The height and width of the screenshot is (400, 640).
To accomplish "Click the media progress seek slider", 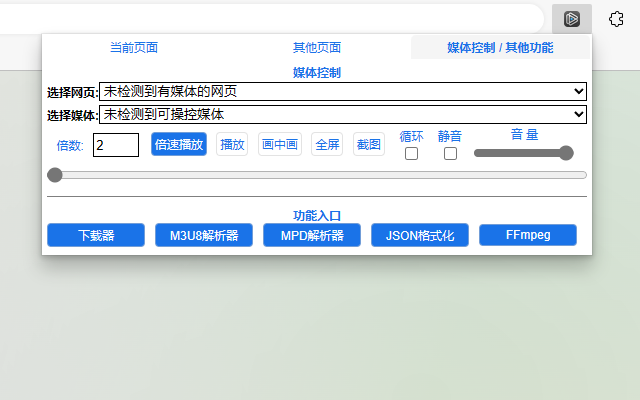I will click(x=317, y=175).
